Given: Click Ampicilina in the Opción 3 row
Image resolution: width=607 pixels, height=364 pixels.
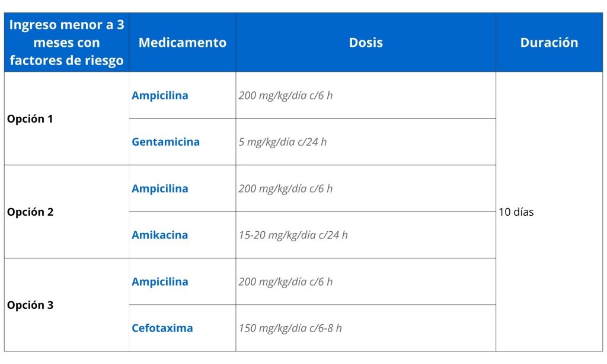Looking at the screenshot, I should 159,282.
